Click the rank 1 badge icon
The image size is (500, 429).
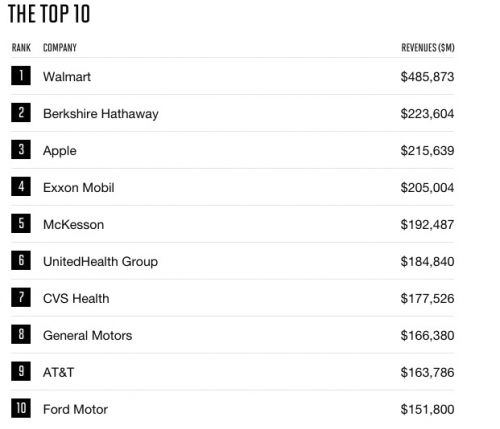pyautogui.click(x=21, y=76)
